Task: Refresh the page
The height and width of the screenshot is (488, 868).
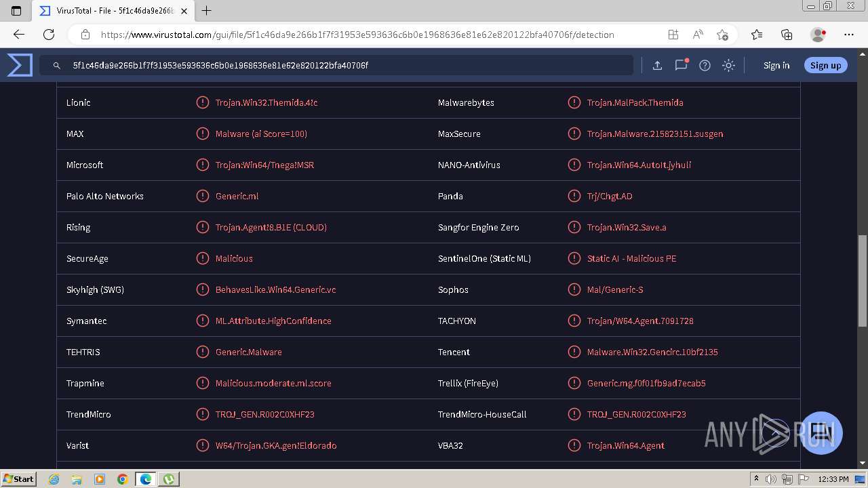Action: tap(49, 35)
